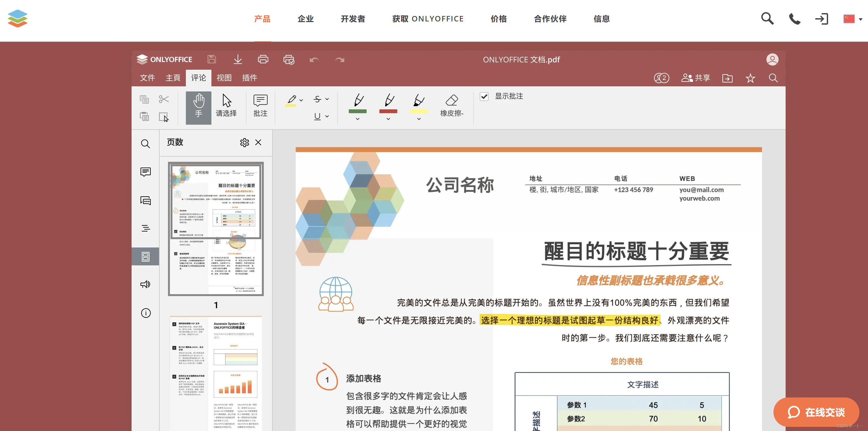868x431 pixels.
Task: Open the headings navigation sidebar icon
Action: coord(145,228)
